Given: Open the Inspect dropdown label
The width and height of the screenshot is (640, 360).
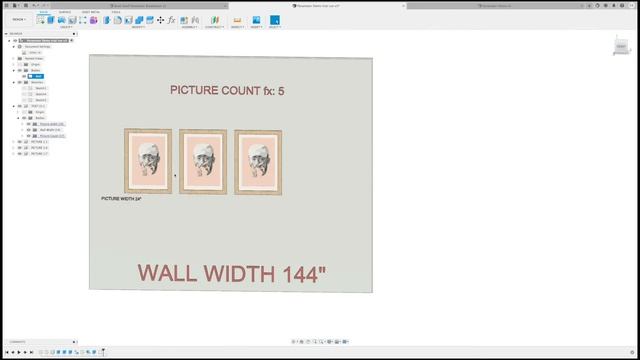Looking at the screenshot, I should click(237, 27).
